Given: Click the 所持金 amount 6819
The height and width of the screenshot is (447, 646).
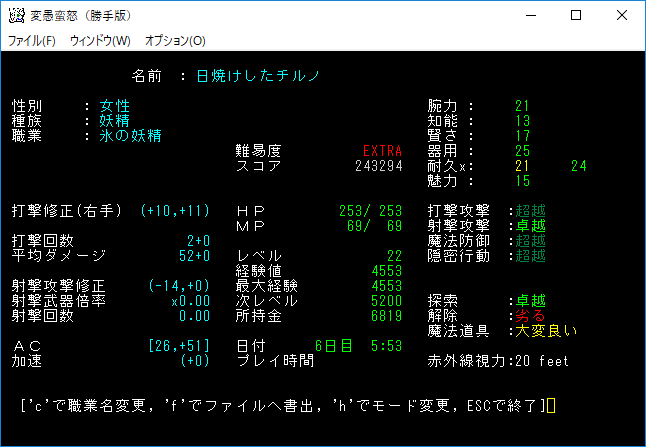Looking at the screenshot, I should point(386,316).
